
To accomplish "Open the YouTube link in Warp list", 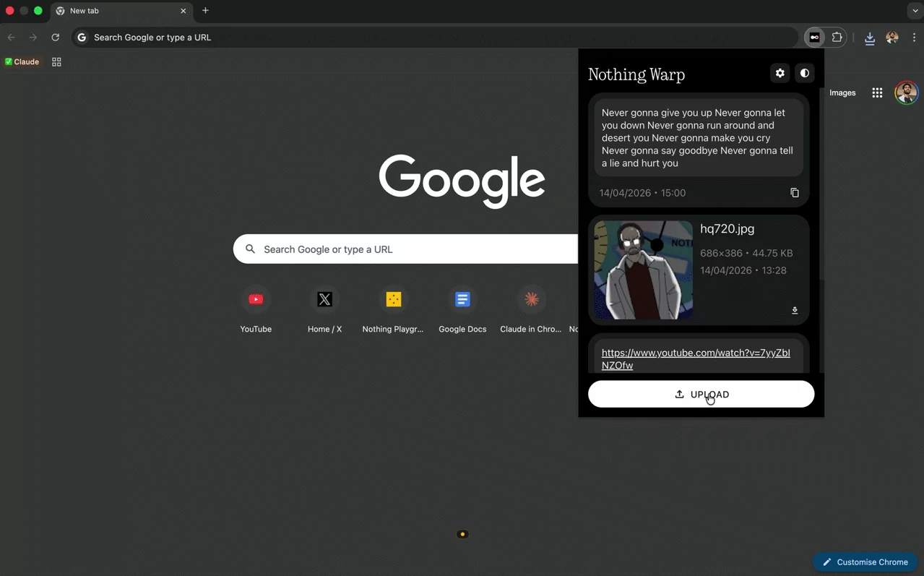I will tap(695, 359).
